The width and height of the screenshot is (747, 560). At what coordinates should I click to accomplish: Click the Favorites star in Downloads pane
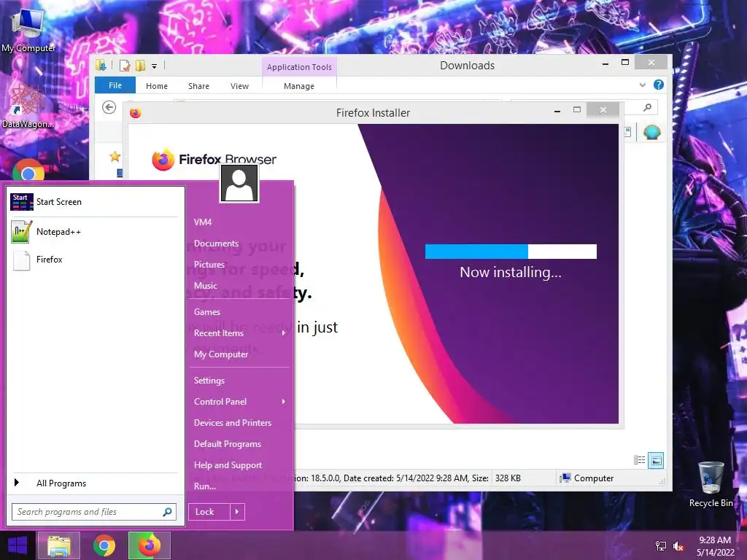pos(115,157)
